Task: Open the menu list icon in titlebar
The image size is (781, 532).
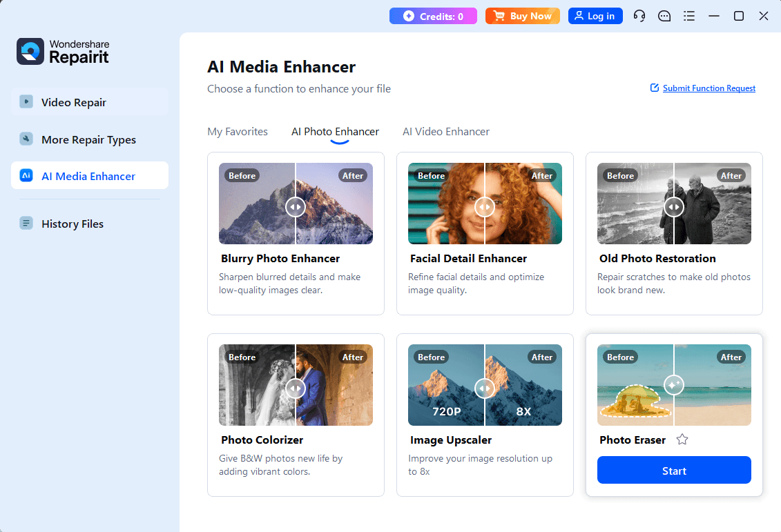Action: point(689,15)
